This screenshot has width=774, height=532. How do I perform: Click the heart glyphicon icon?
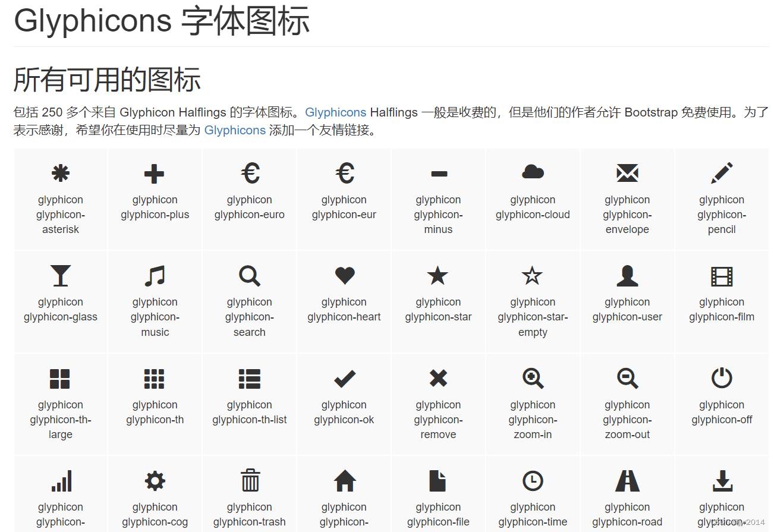344,276
